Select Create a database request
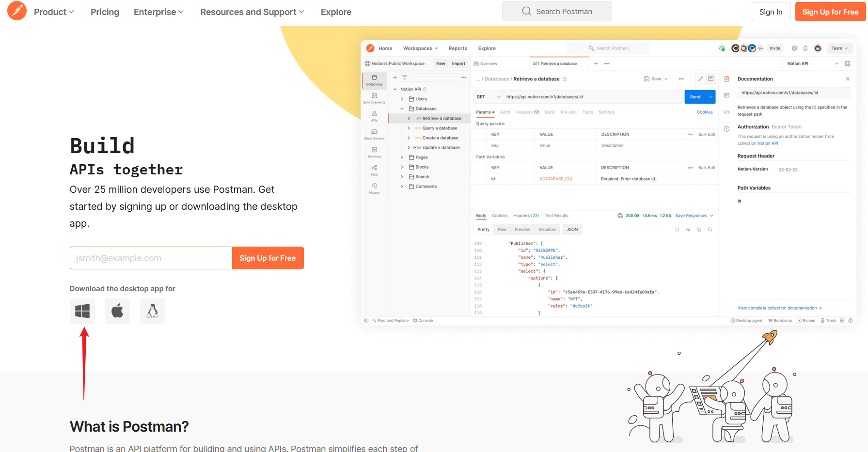868x452 pixels. click(x=436, y=138)
